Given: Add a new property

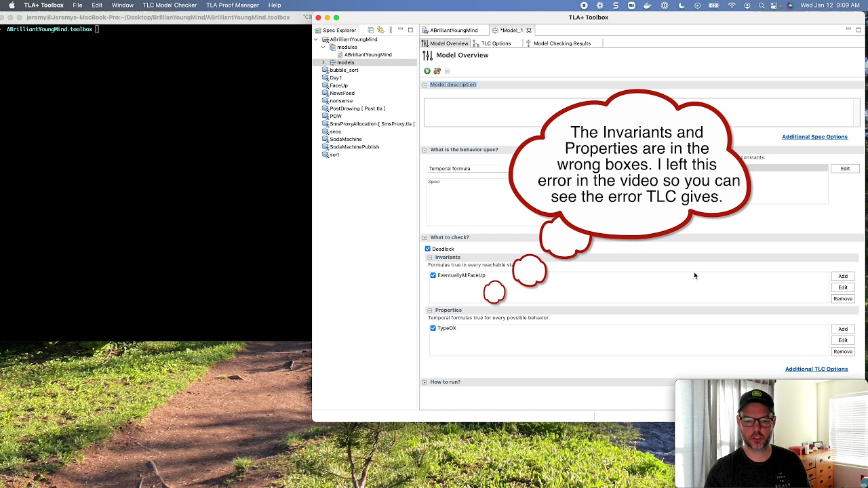Looking at the screenshot, I should point(843,329).
